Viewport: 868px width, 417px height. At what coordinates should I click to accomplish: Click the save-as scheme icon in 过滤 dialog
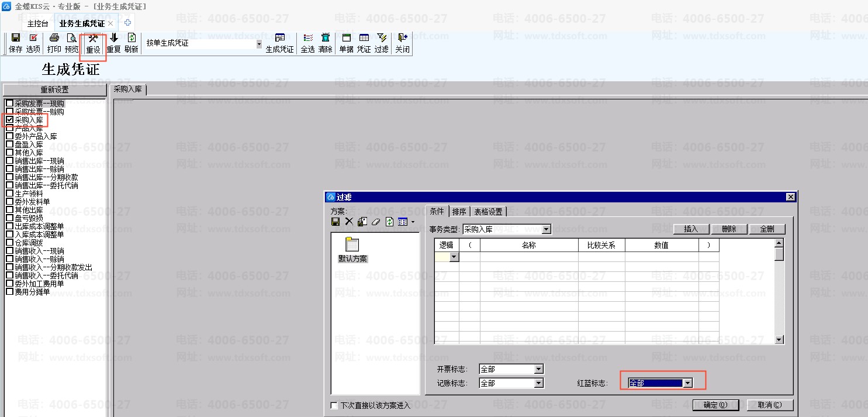tap(362, 222)
